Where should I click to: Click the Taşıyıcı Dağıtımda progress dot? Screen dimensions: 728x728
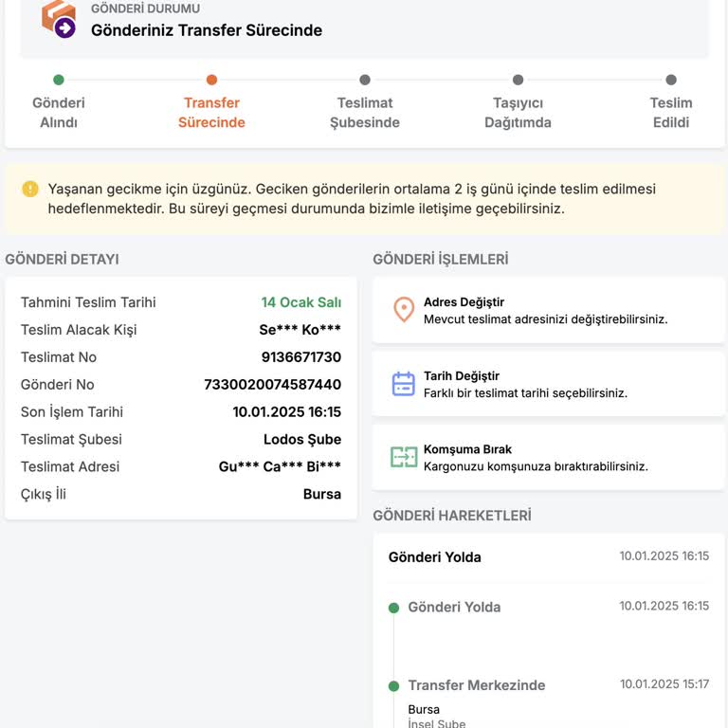tap(518, 81)
